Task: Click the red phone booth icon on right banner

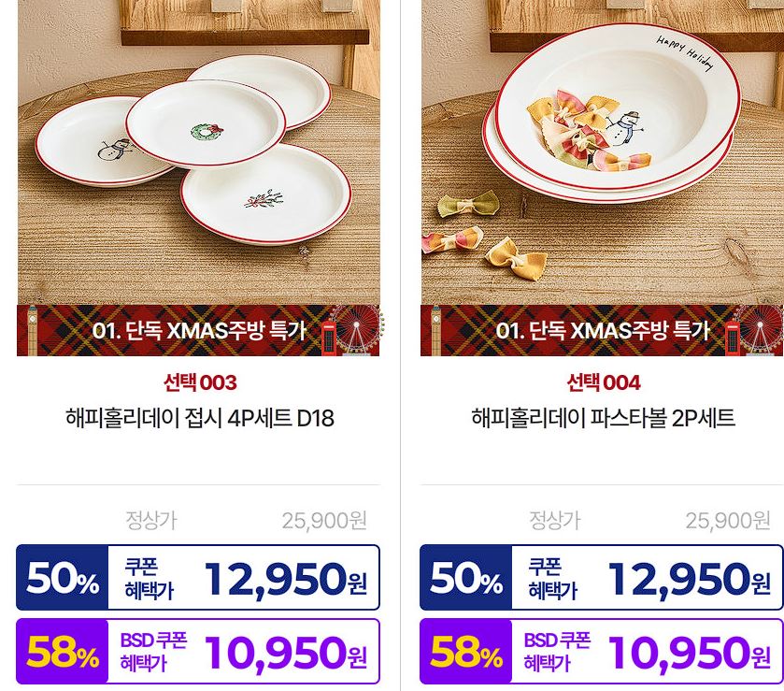Action: [x=733, y=338]
